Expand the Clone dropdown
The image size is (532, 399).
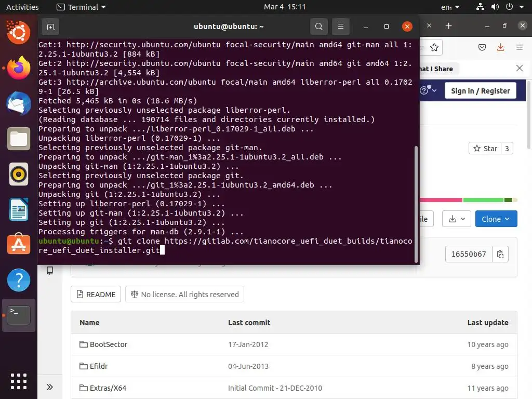click(496, 219)
